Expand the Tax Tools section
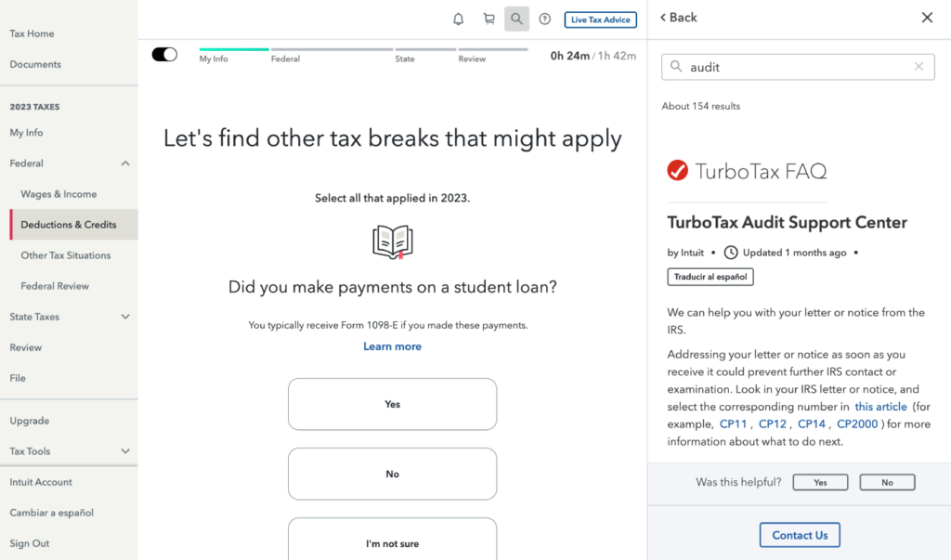 pyautogui.click(x=125, y=451)
